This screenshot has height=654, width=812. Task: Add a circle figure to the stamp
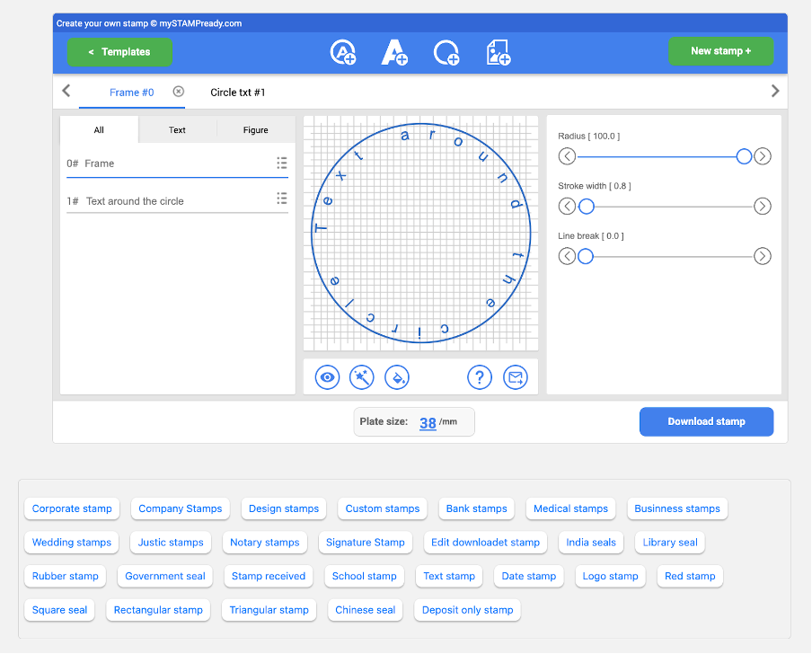coord(446,54)
